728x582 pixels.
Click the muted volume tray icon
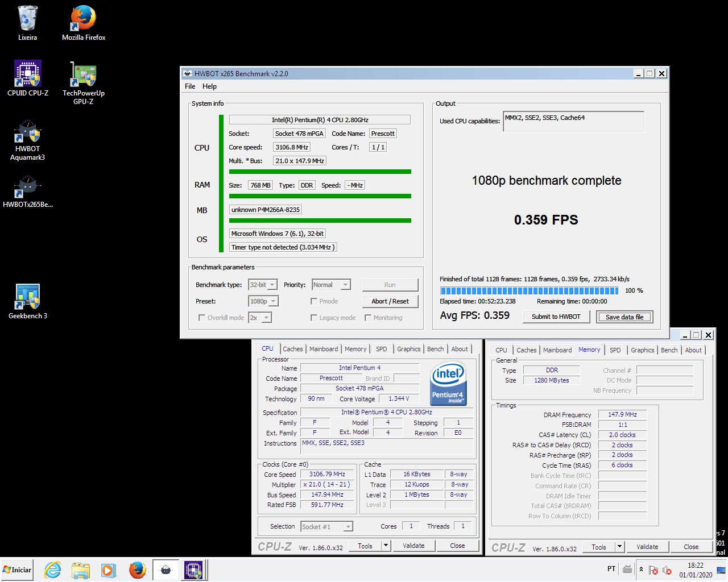pos(667,569)
